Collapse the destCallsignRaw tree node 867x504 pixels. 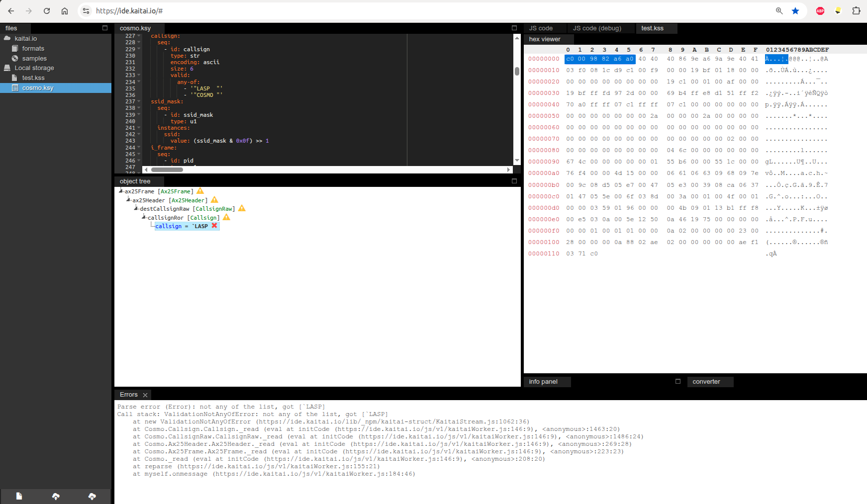click(x=136, y=208)
